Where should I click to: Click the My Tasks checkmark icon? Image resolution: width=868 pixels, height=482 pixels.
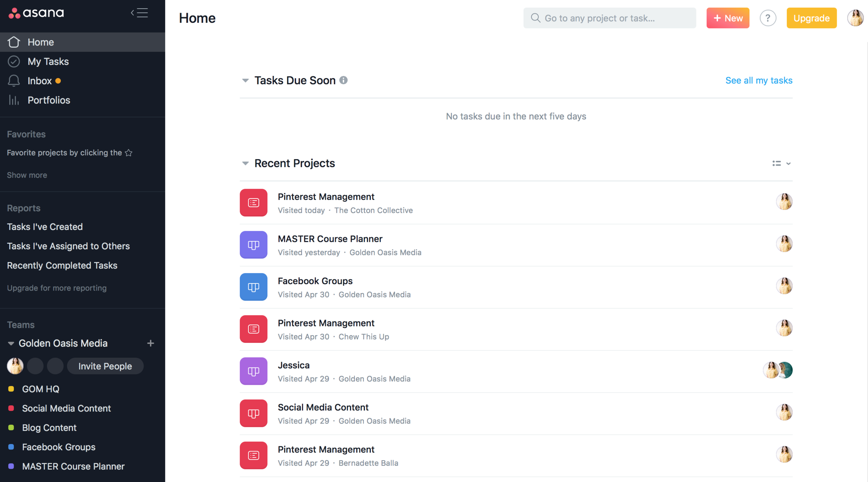(14, 61)
